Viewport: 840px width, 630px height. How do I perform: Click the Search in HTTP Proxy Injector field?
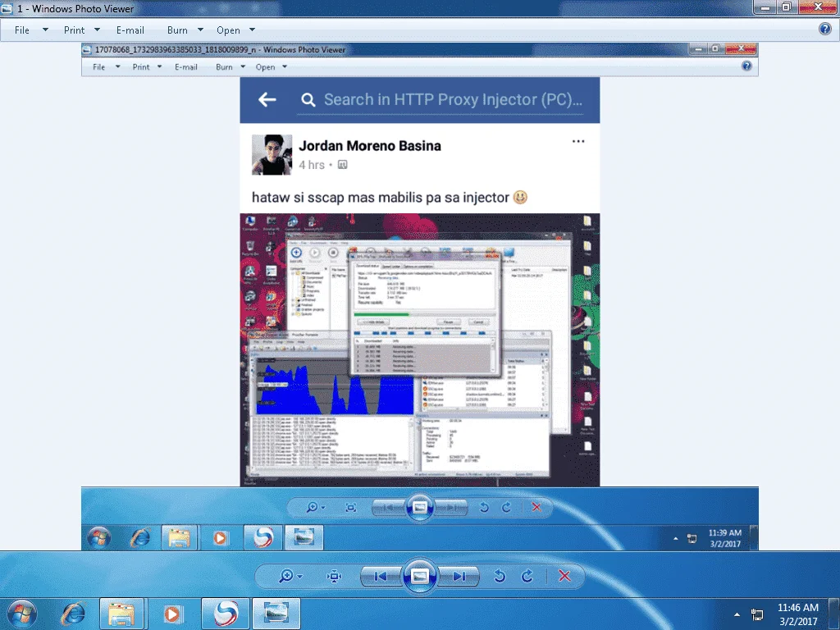point(440,100)
